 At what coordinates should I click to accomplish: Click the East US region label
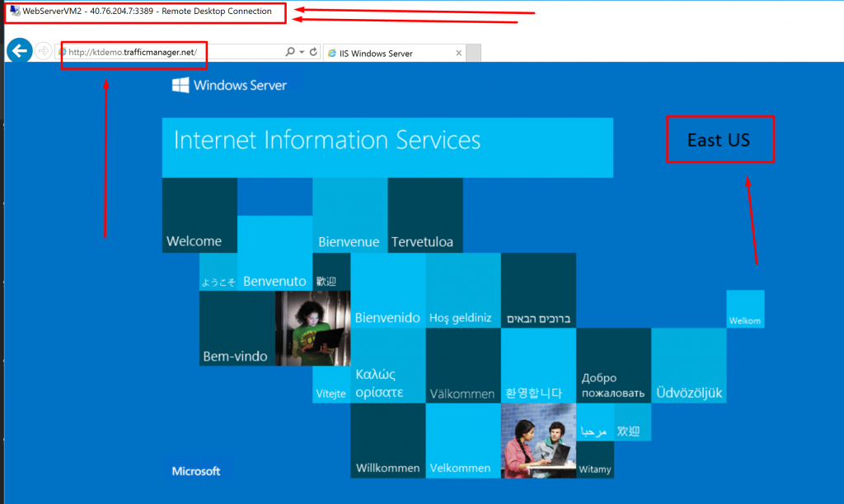[719, 140]
